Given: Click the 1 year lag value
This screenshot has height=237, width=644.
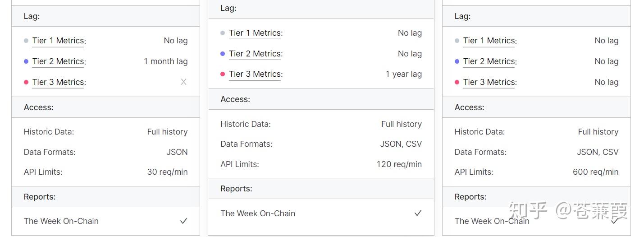Looking at the screenshot, I should [x=404, y=74].
